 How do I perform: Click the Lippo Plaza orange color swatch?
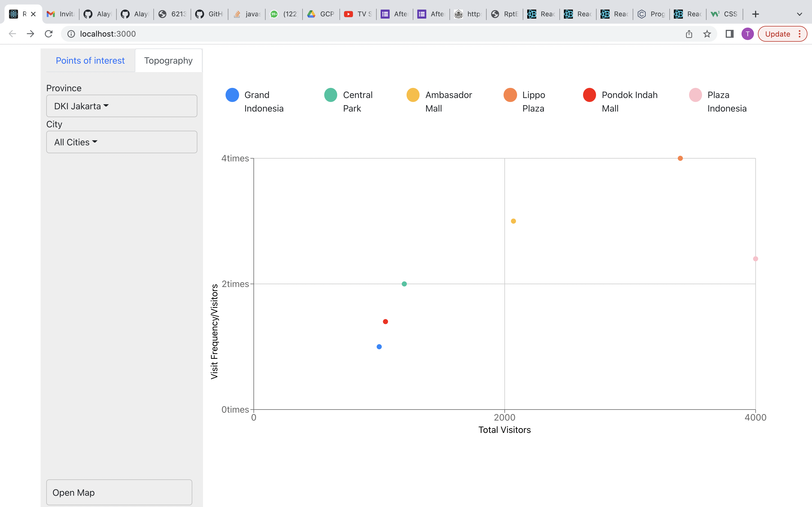[x=510, y=95]
